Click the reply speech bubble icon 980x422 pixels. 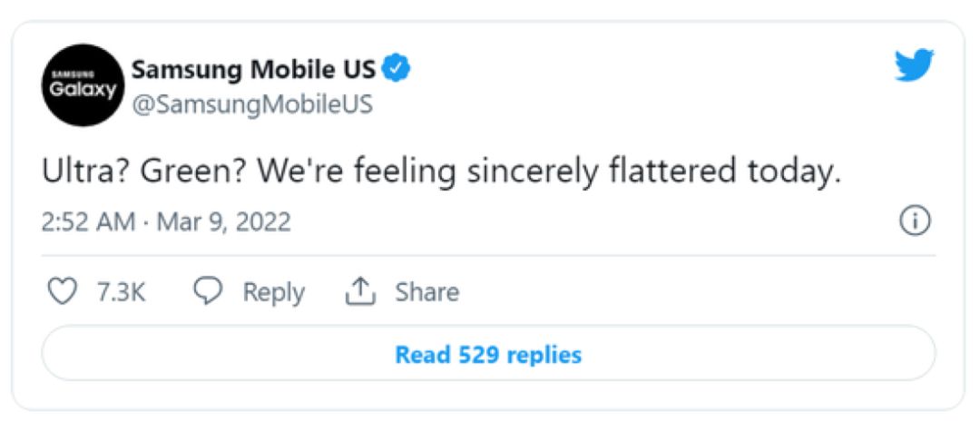tap(209, 291)
